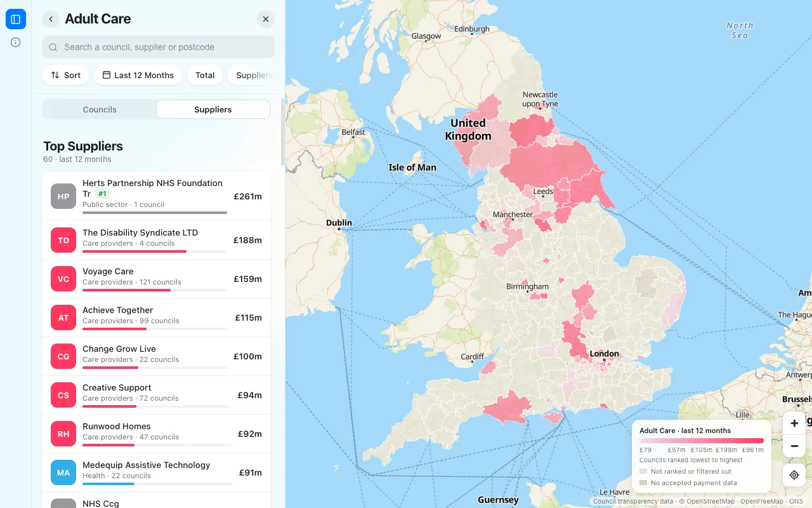Toggle the sidebar panel icon

tap(16, 19)
